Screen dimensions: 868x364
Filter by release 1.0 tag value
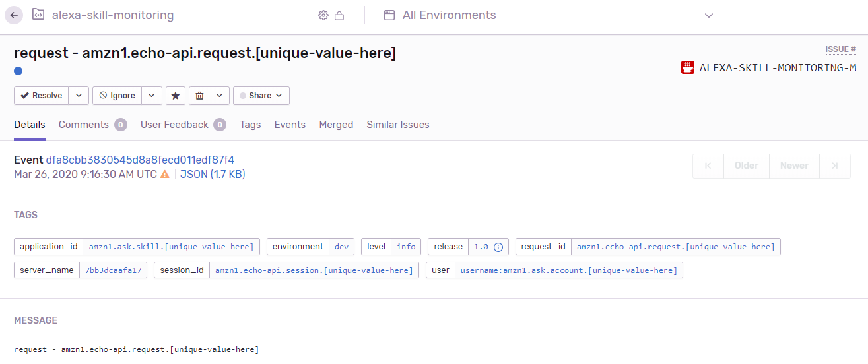pos(481,247)
